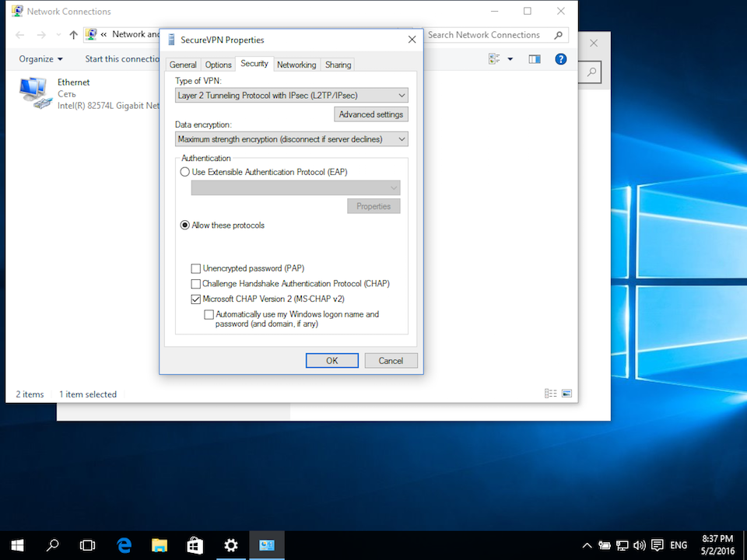Click the Advanced settings button
Image resolution: width=747 pixels, height=560 pixels.
coord(370,114)
